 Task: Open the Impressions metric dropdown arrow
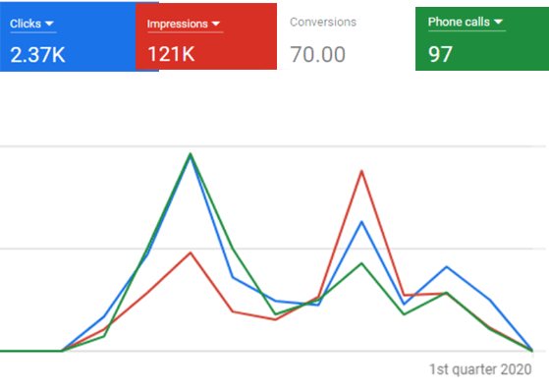[x=216, y=24]
